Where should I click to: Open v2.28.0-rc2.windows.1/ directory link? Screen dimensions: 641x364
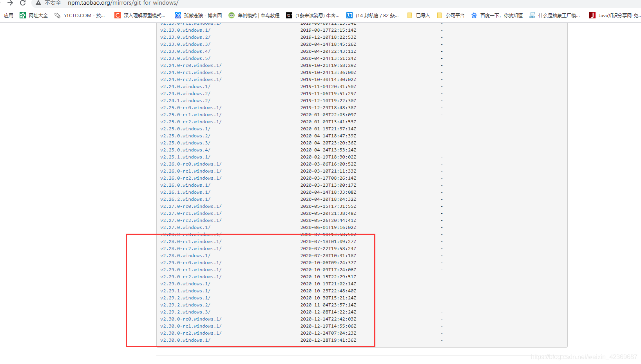[x=191, y=249]
